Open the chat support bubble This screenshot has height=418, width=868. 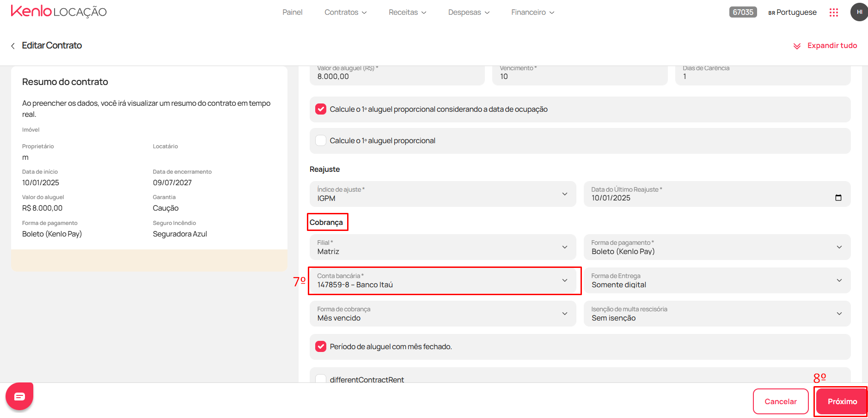[19, 396]
